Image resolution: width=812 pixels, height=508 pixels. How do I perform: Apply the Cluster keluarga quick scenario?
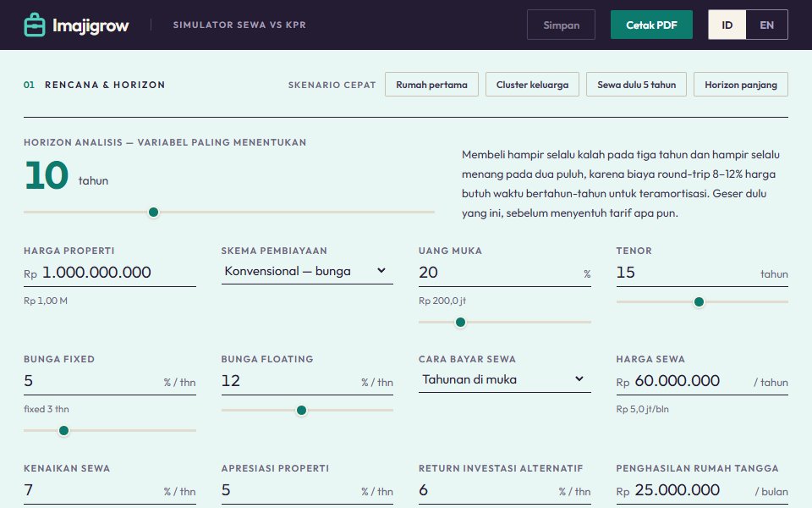(x=532, y=85)
